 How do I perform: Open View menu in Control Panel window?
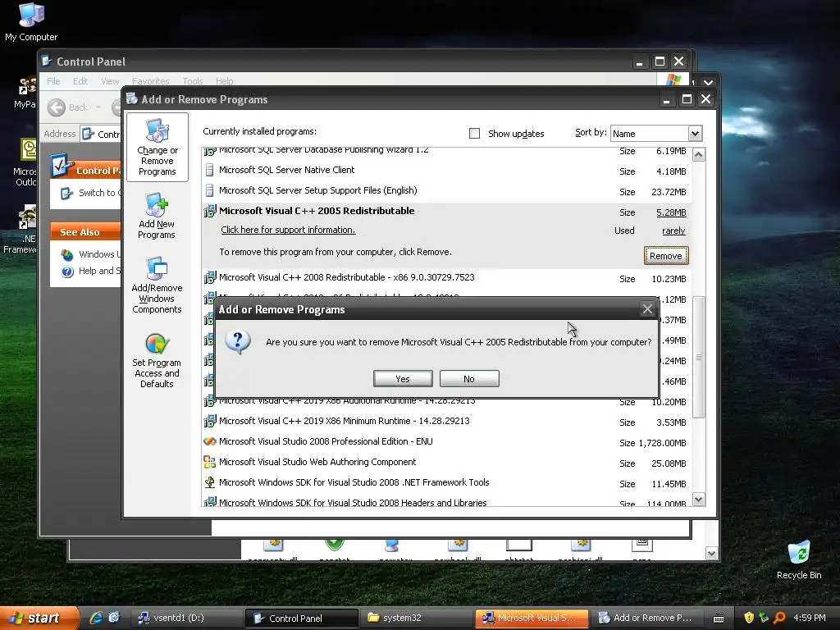click(110, 81)
